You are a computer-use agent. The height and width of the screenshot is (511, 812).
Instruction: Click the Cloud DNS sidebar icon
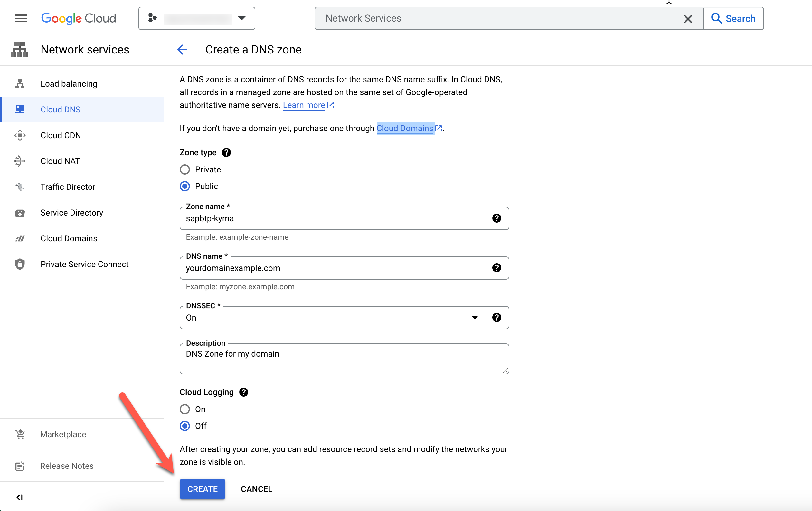[x=20, y=109]
